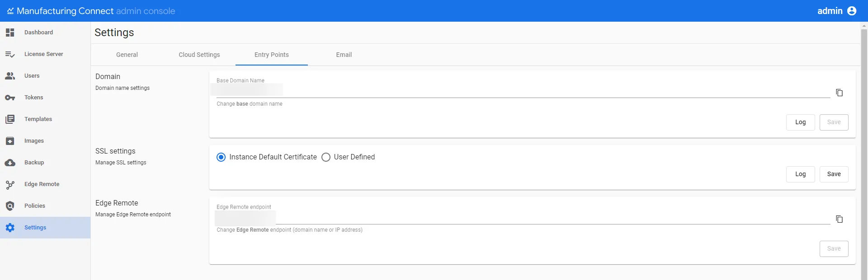Click the Settings gear icon

pyautogui.click(x=10, y=228)
